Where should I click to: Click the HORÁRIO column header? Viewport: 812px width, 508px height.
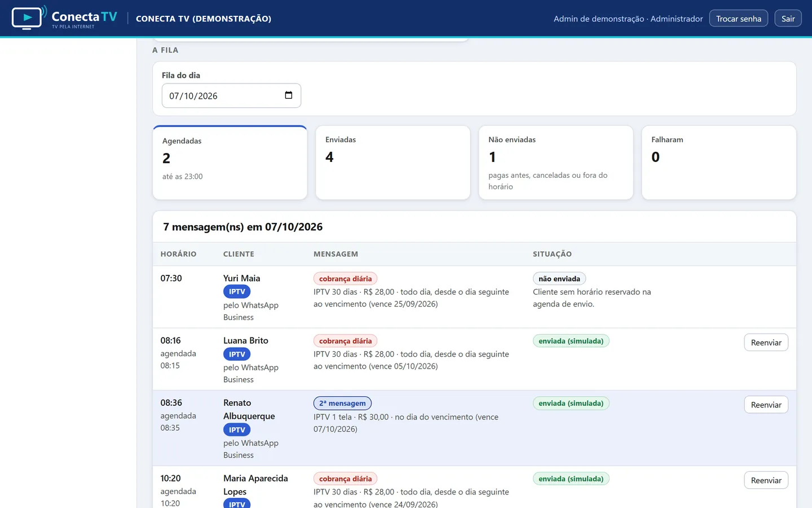(x=178, y=254)
